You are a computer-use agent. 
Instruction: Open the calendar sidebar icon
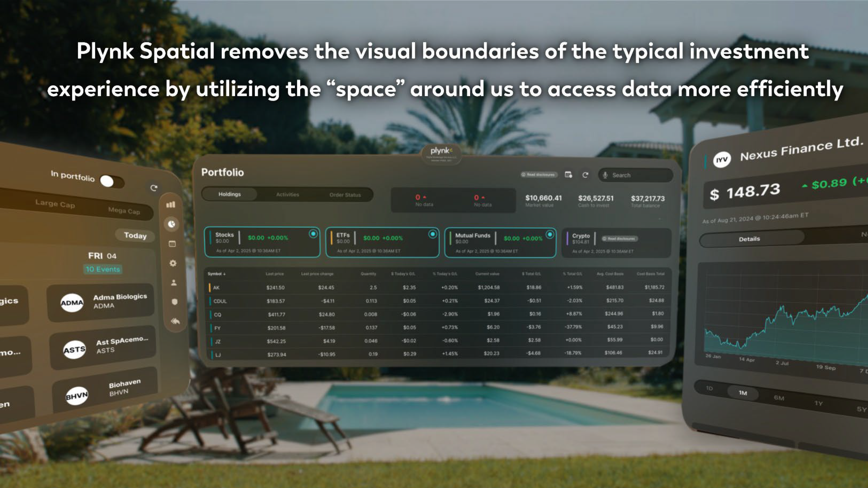[x=172, y=244]
